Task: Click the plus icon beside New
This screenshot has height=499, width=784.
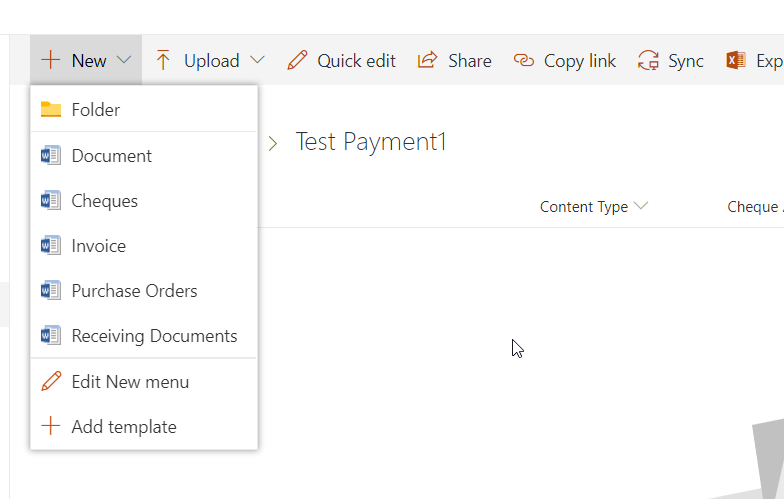Action: [x=50, y=60]
